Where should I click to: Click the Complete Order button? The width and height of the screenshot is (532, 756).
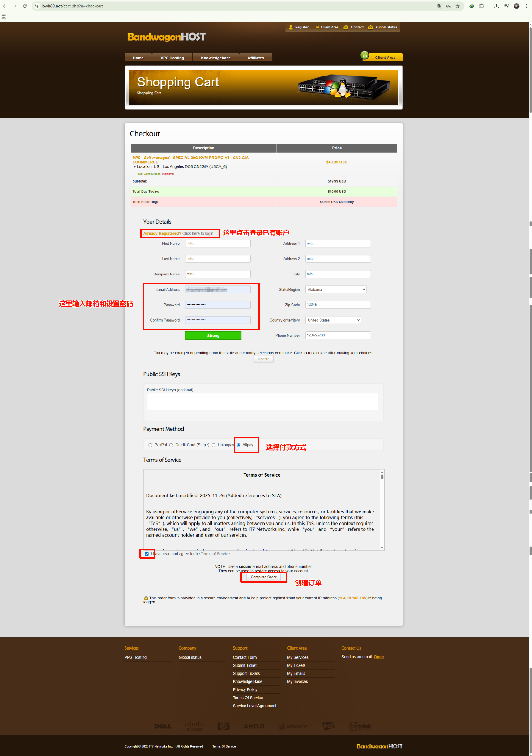(263, 577)
